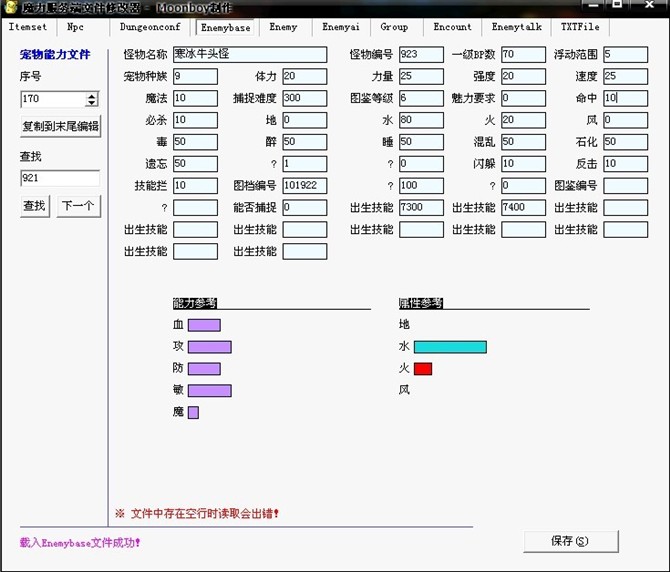
Task: Click the app icon in the title bar
Action: pos(9,8)
